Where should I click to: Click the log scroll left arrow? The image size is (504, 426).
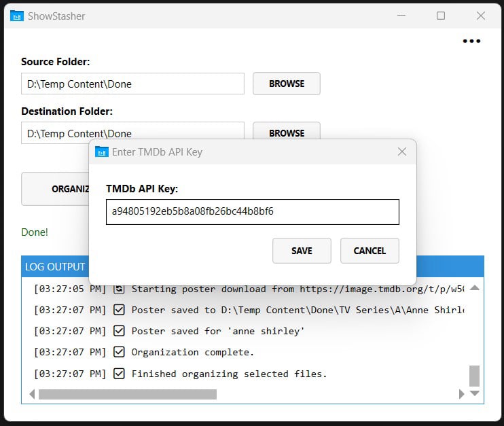(32, 394)
